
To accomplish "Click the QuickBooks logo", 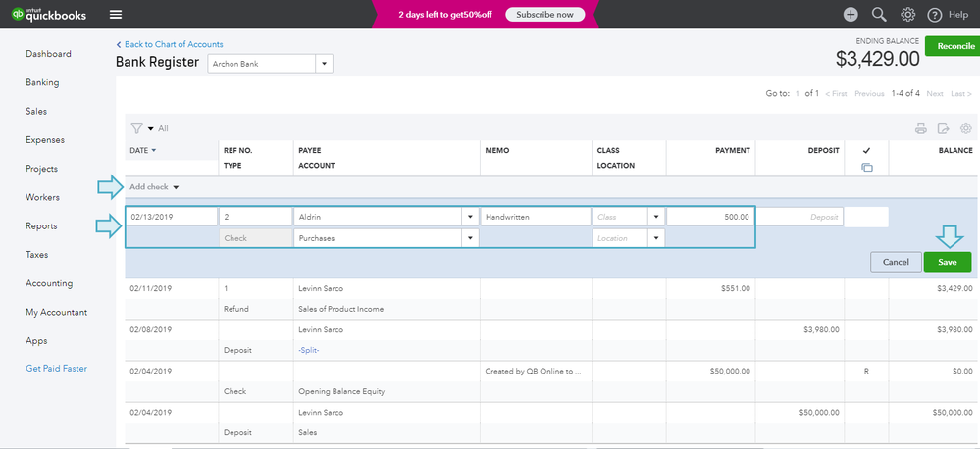I will pyautogui.click(x=49, y=15).
